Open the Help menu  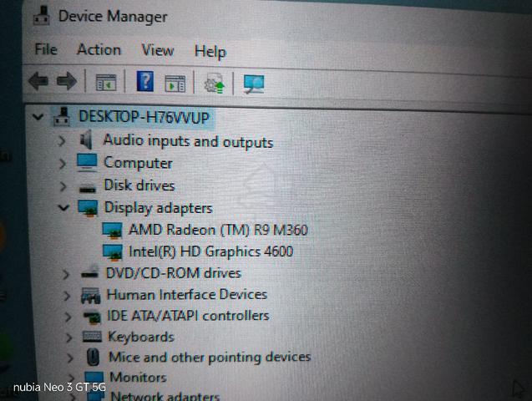(x=210, y=52)
